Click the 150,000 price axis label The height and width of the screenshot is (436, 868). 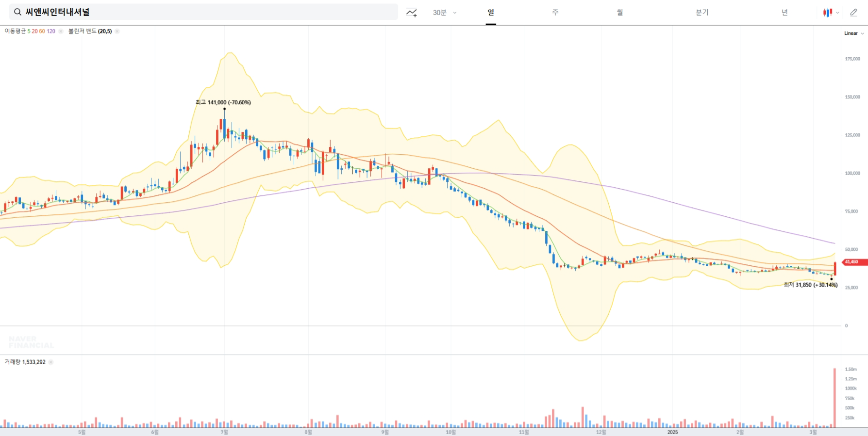click(x=852, y=97)
